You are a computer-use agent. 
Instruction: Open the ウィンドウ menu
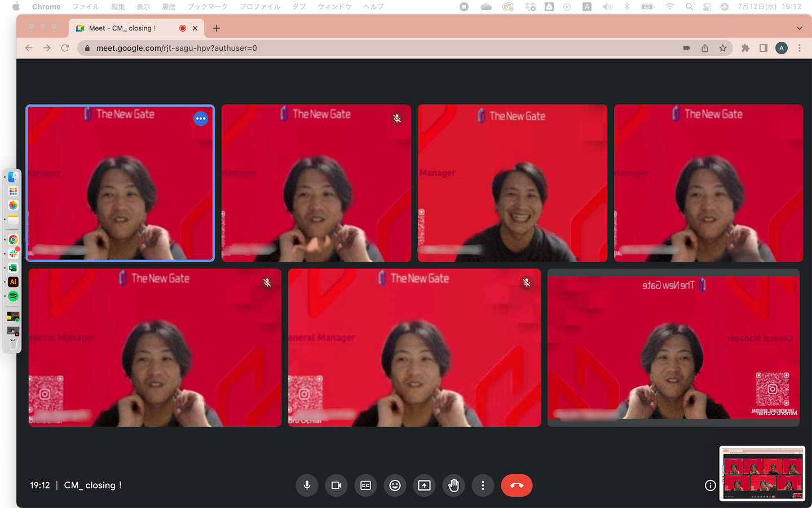[x=334, y=7]
